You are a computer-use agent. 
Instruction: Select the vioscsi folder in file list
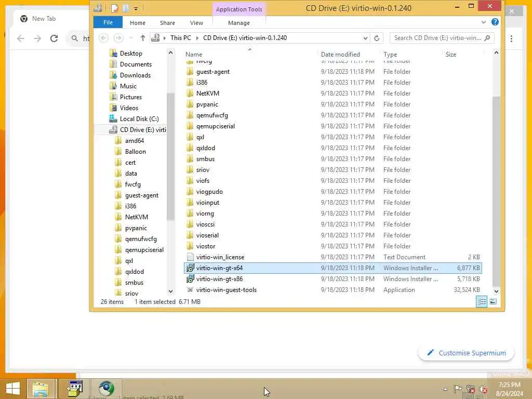pos(205,224)
